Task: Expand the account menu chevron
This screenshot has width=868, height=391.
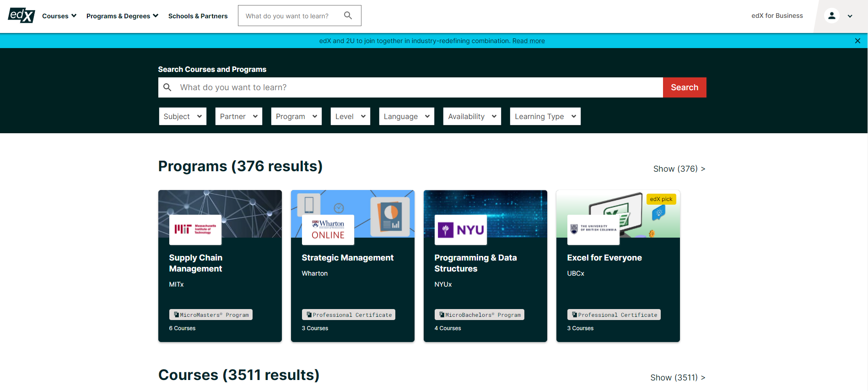Action: click(x=850, y=16)
